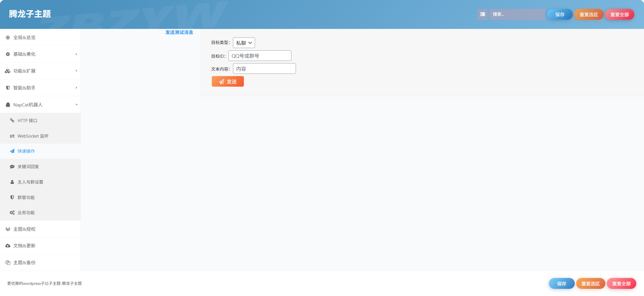
Task: Click the cloud icon beside 文档&更新
Action: (8, 246)
